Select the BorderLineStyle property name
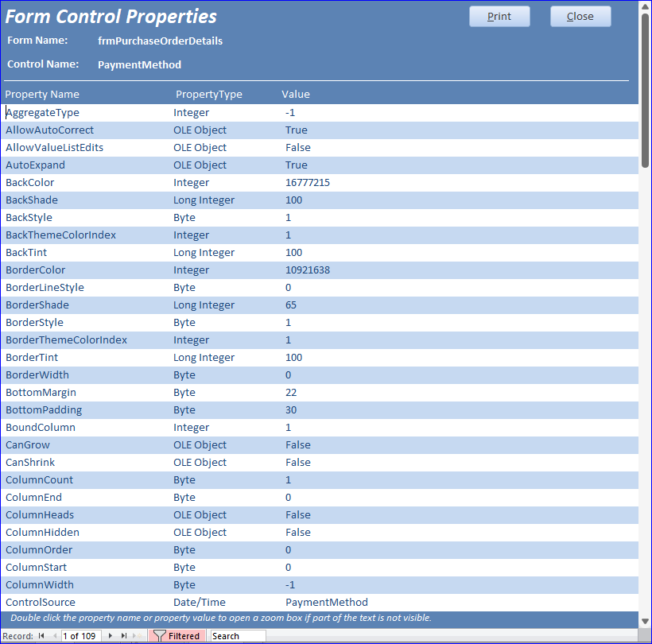Screen dimensions: 652x644 tap(45, 287)
